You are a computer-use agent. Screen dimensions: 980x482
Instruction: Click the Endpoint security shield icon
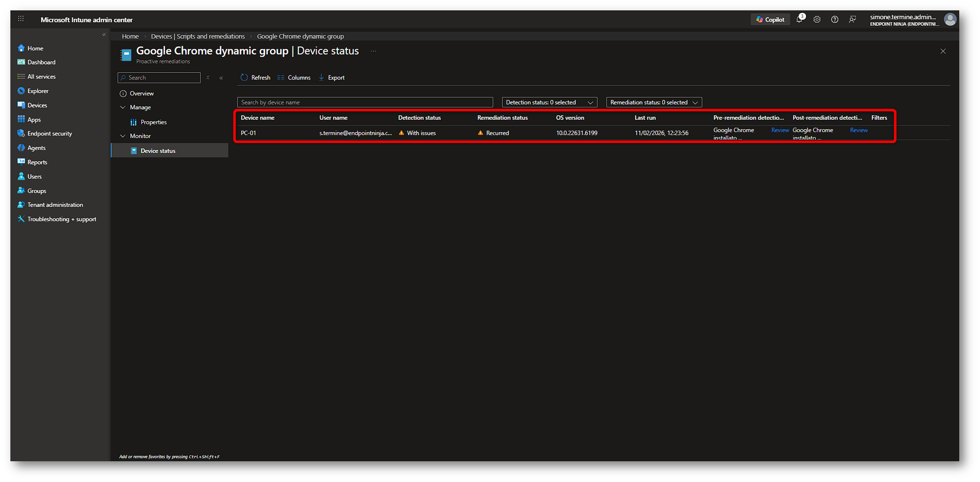pyautogui.click(x=21, y=133)
